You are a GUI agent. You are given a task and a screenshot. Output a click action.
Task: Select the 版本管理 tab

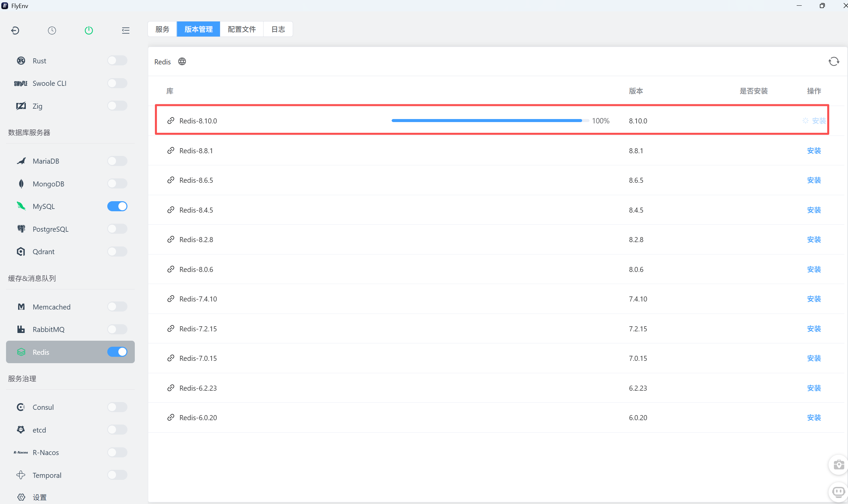pyautogui.click(x=198, y=29)
